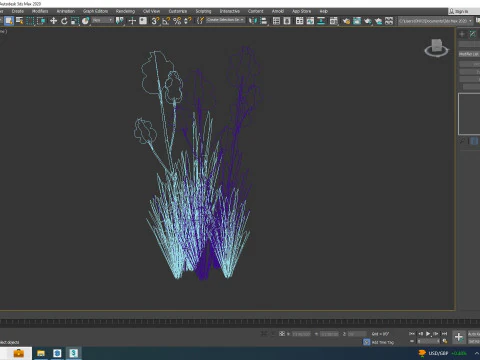The width and height of the screenshot is (480, 360).
Task: Open Time Configuration settings
Action: [x=445, y=341]
